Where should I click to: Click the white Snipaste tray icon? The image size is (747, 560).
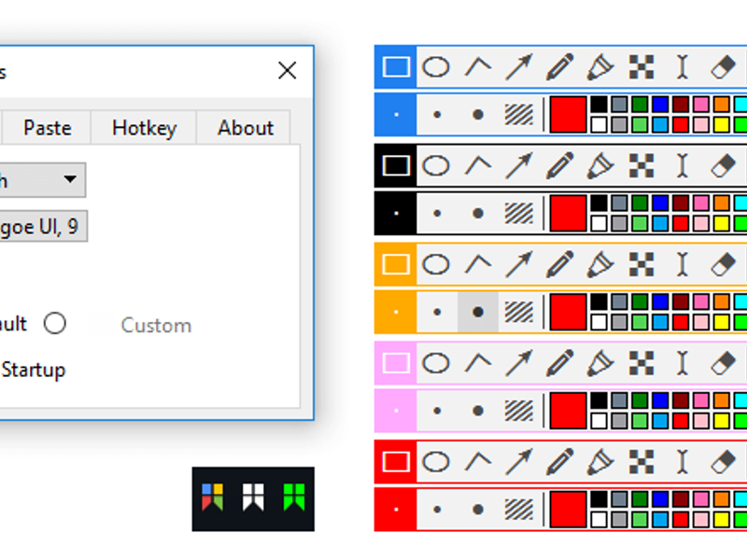click(x=253, y=497)
